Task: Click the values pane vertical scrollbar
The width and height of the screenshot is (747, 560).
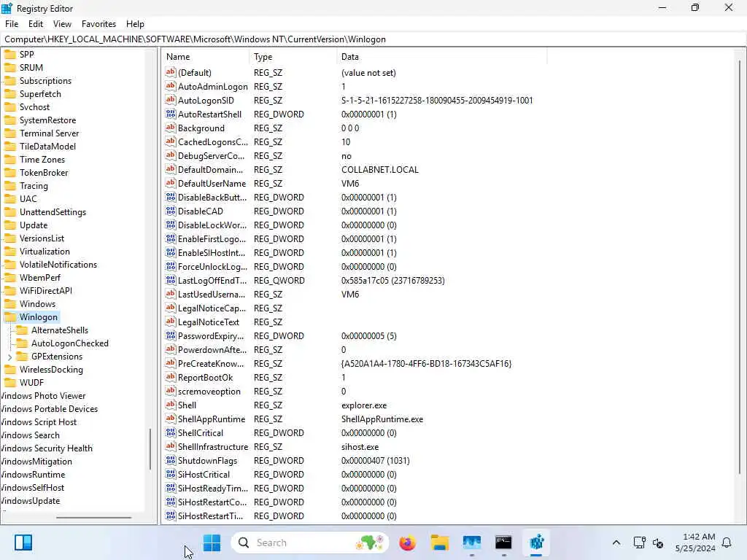Action: (x=740, y=267)
